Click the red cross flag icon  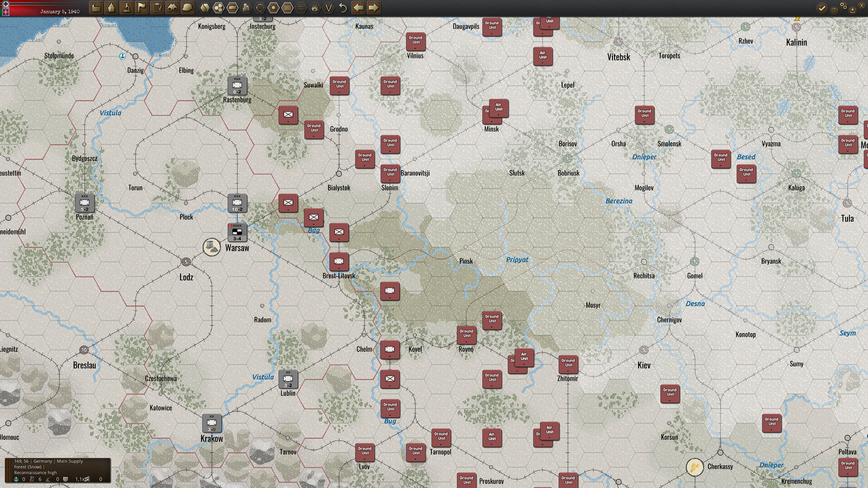(5, 12)
